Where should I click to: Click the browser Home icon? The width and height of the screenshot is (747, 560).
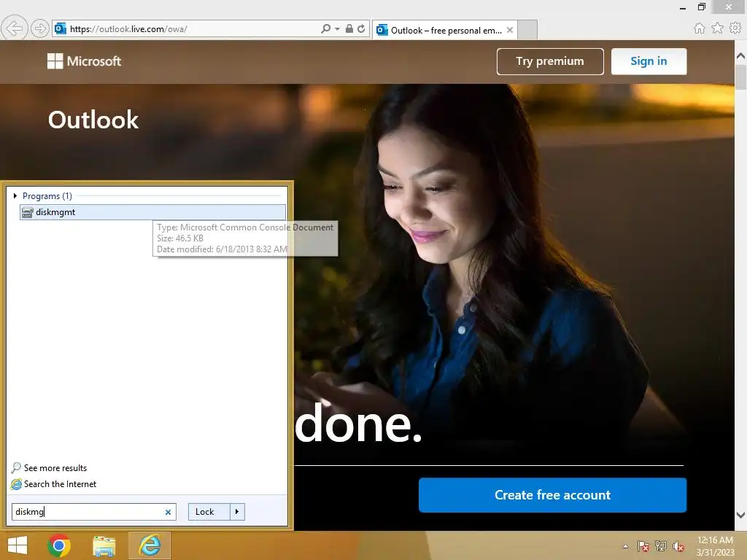[700, 28]
